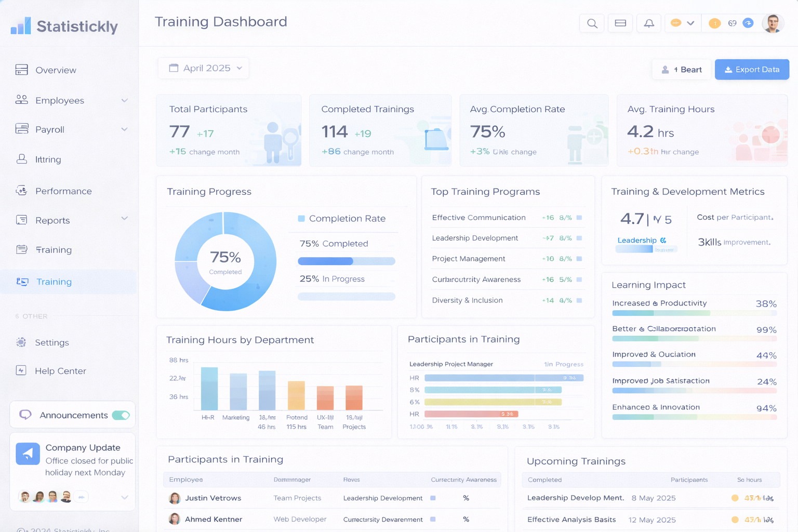
Task: Open the Overview page in sidebar
Action: click(55, 70)
